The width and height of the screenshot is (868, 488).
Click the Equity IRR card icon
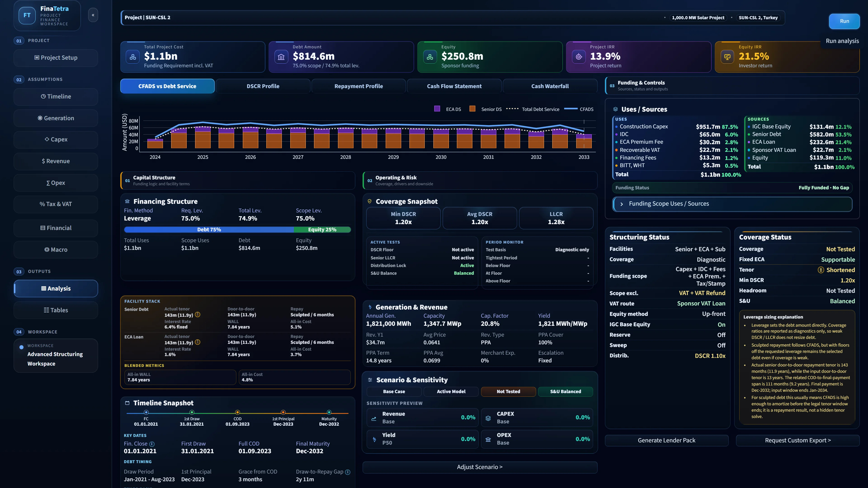click(727, 57)
